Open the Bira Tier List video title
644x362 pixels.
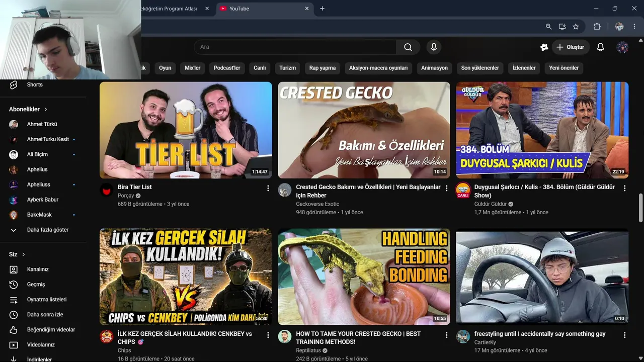135,187
